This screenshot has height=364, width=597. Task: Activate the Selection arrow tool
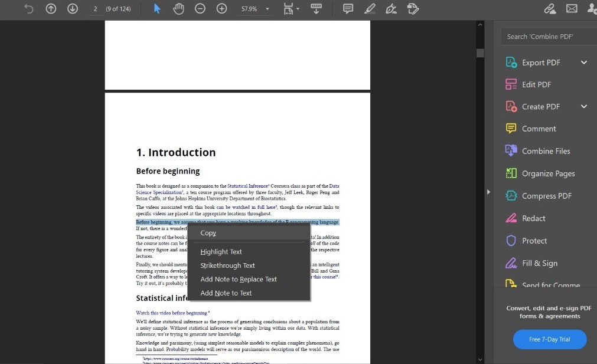pos(157,9)
